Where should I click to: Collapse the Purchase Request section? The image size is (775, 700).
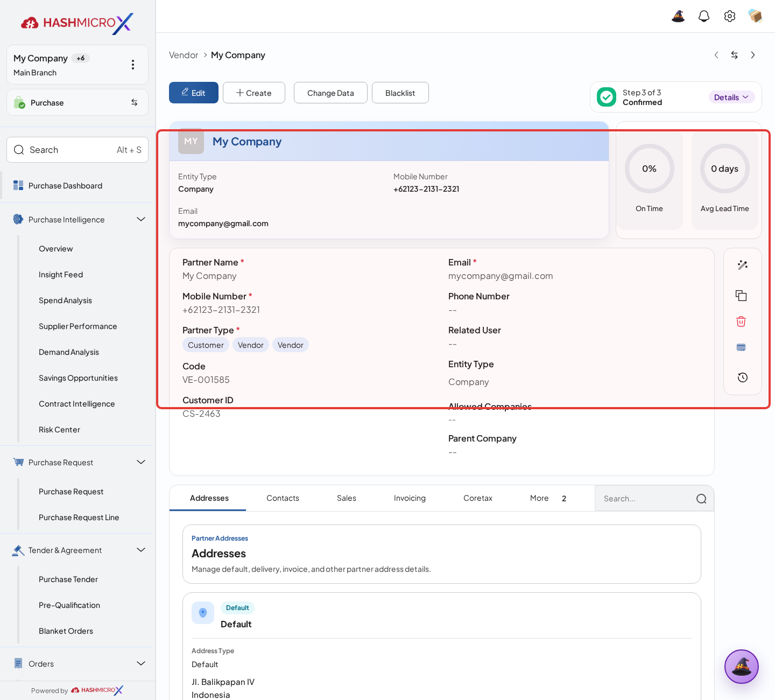pos(141,462)
